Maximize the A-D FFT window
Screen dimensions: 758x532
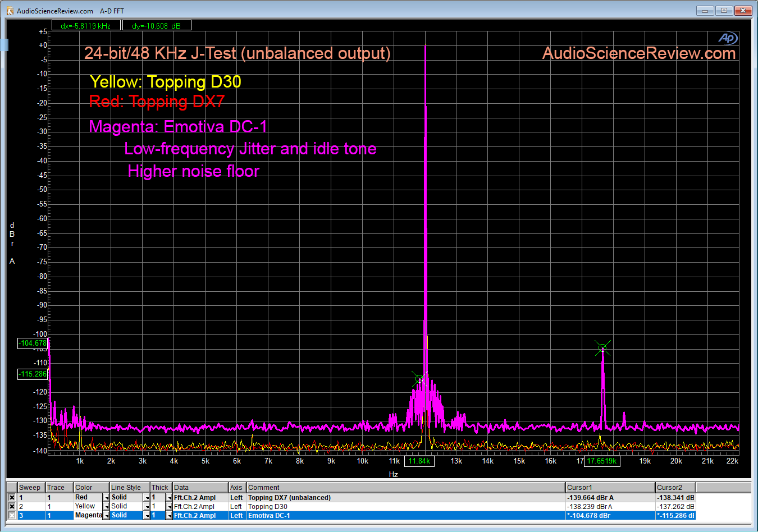pos(724,11)
